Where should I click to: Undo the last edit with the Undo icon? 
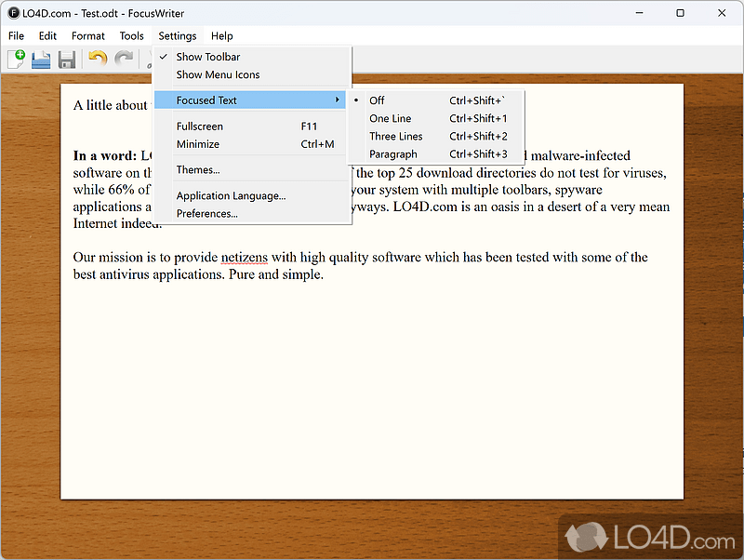99,59
